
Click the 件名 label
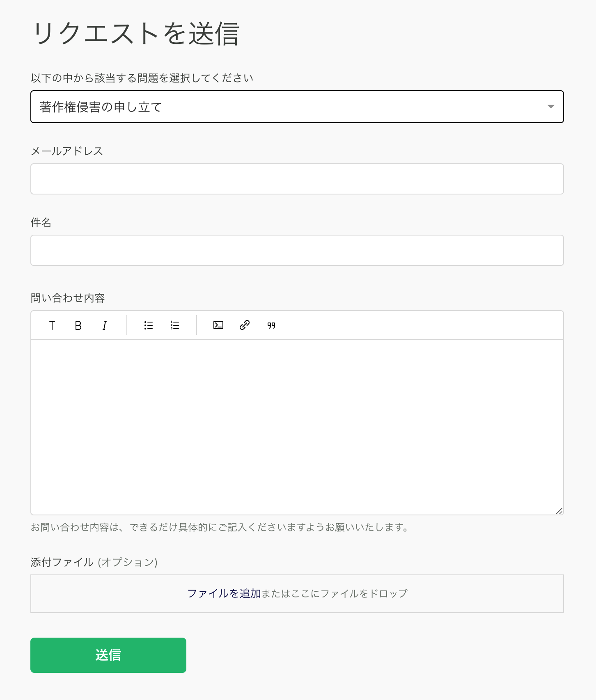click(x=41, y=222)
